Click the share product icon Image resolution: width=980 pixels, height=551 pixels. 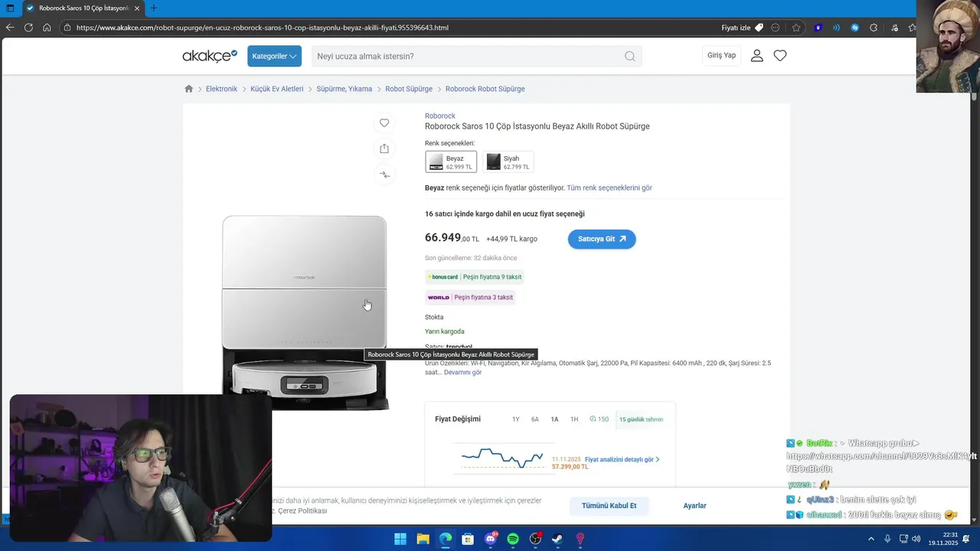click(x=384, y=148)
